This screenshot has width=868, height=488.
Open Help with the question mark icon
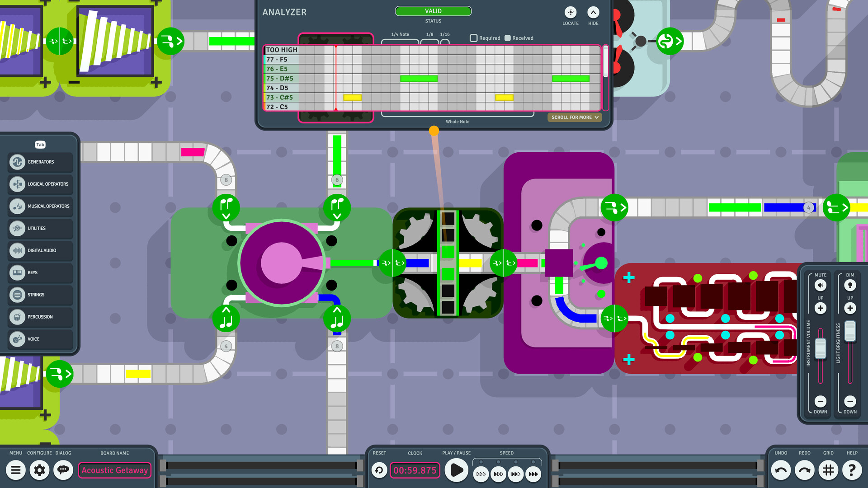click(852, 470)
